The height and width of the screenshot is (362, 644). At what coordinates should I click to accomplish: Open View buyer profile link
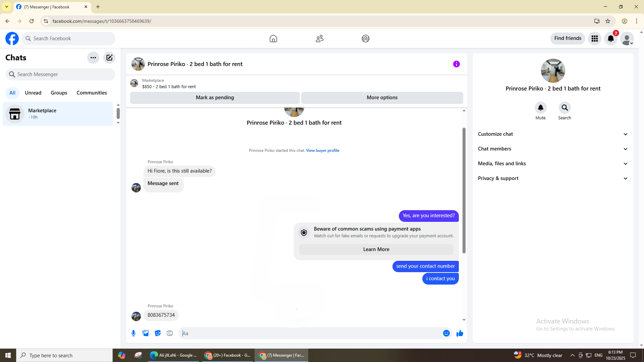point(322,150)
